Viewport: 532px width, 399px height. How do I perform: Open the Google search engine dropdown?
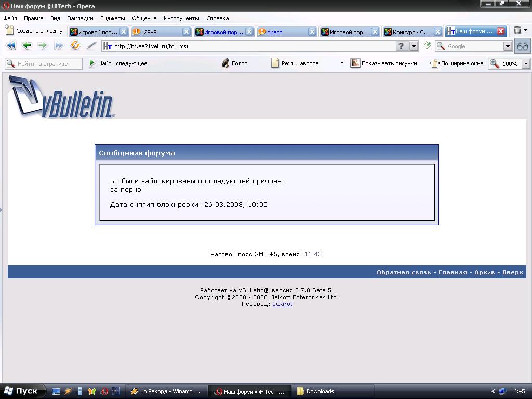click(x=507, y=46)
